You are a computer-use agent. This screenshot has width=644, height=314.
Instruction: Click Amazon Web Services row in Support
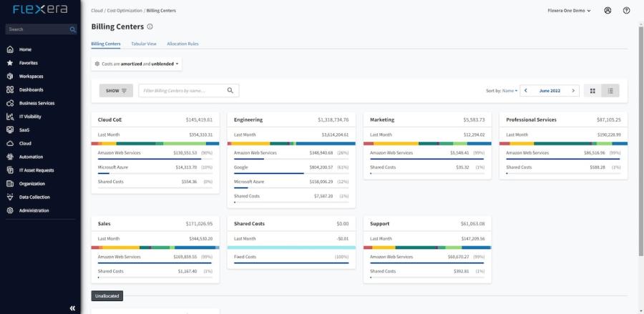point(427,257)
